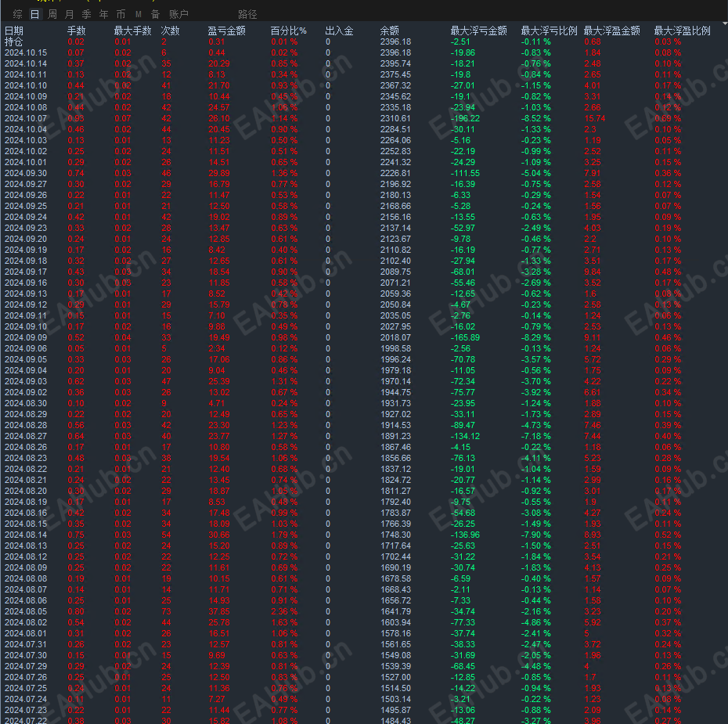The width and height of the screenshot is (728, 724).
Task: Click max floating loss -134.12
Action: click(465, 436)
